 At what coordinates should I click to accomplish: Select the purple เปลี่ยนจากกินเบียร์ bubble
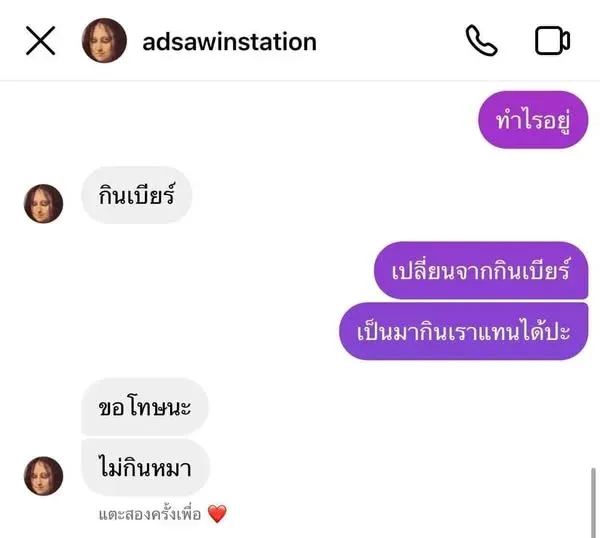(481, 270)
